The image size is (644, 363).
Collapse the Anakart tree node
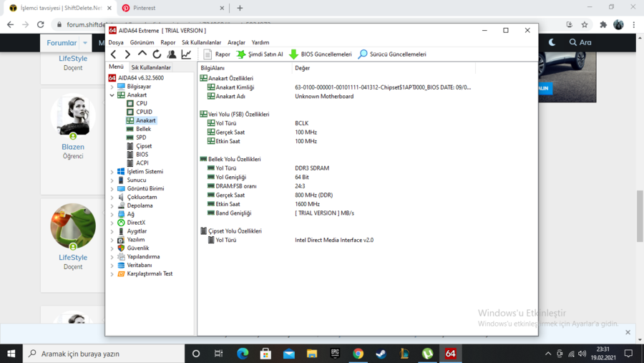click(112, 95)
